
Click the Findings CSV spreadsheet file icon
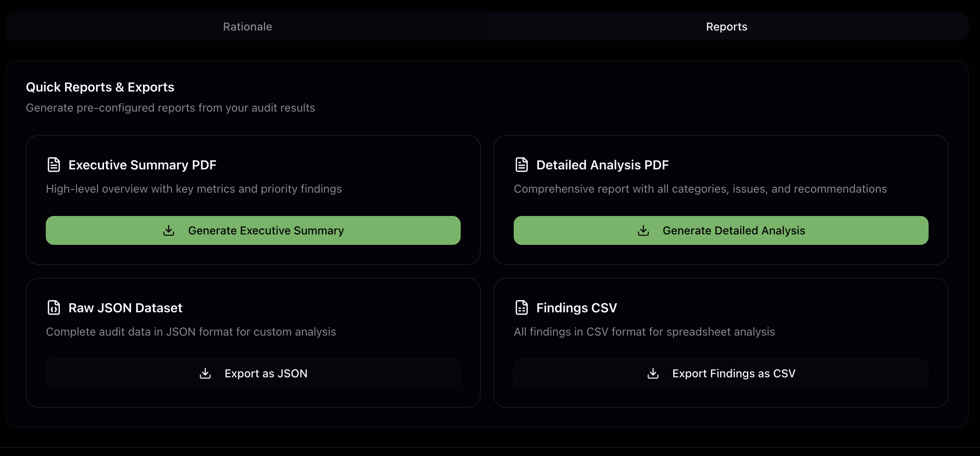(521, 307)
